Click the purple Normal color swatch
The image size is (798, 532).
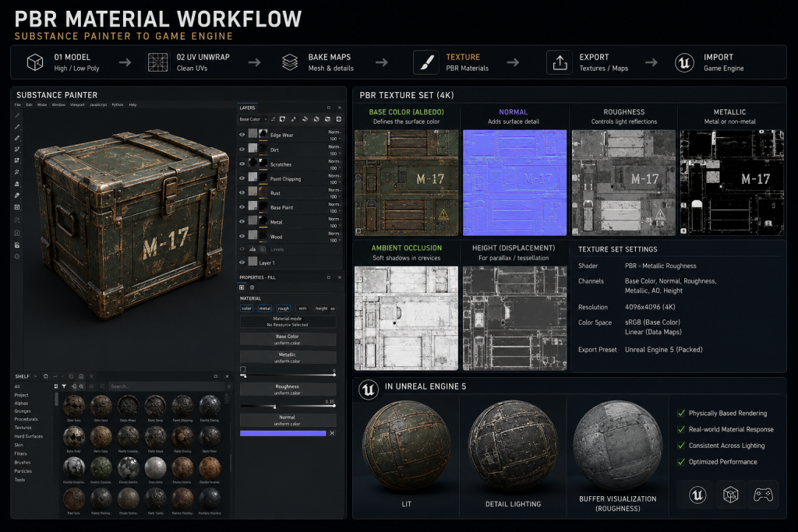tap(283, 433)
